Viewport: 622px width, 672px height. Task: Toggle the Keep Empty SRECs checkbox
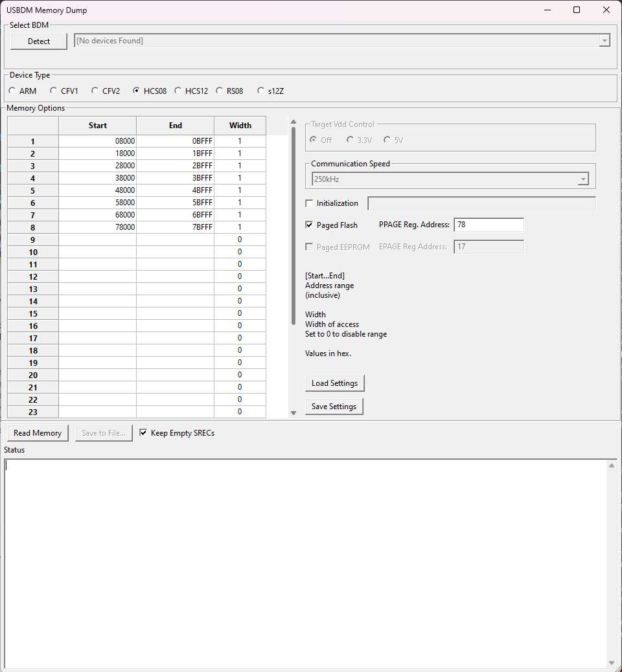[143, 433]
